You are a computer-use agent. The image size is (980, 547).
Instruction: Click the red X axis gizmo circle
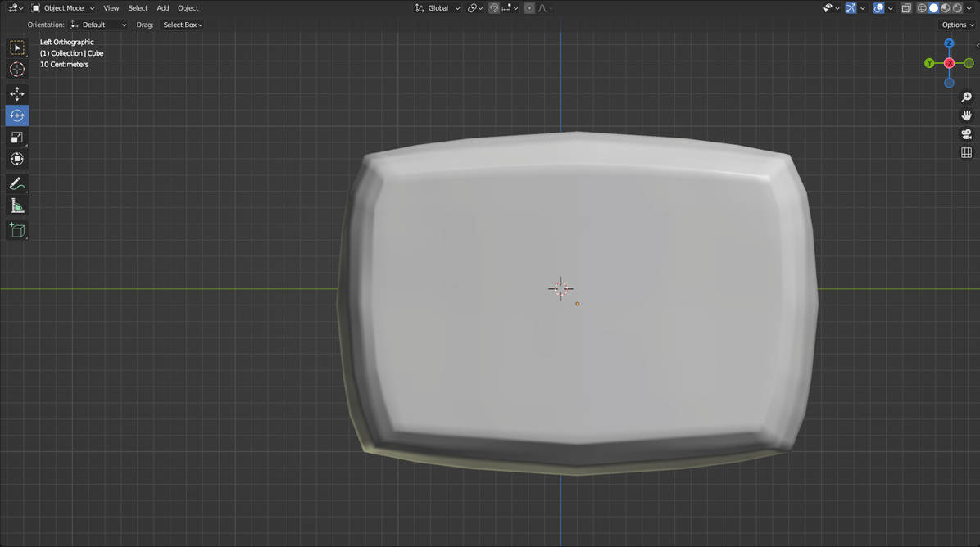tap(949, 63)
